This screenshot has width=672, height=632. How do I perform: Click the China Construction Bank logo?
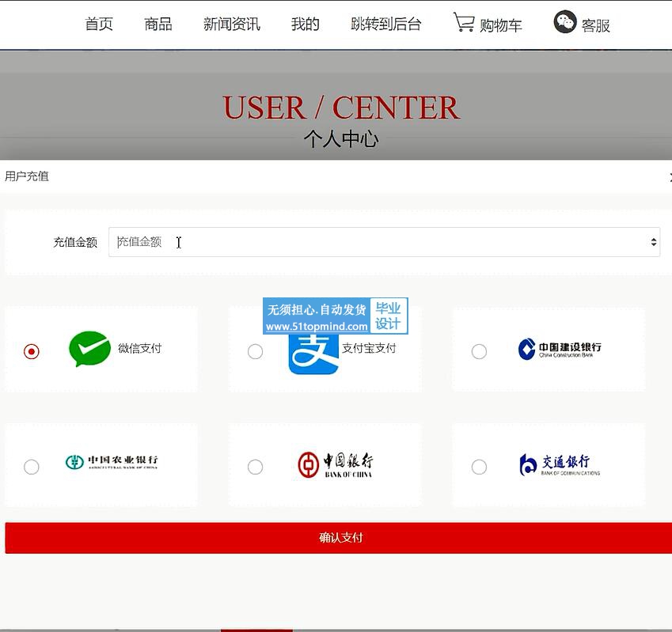(x=560, y=349)
